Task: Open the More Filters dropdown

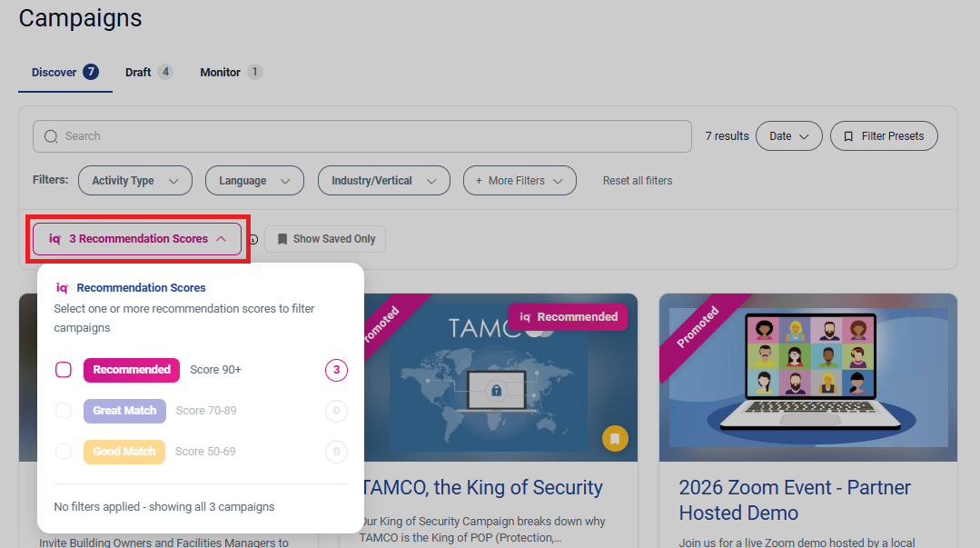Action: coord(520,181)
